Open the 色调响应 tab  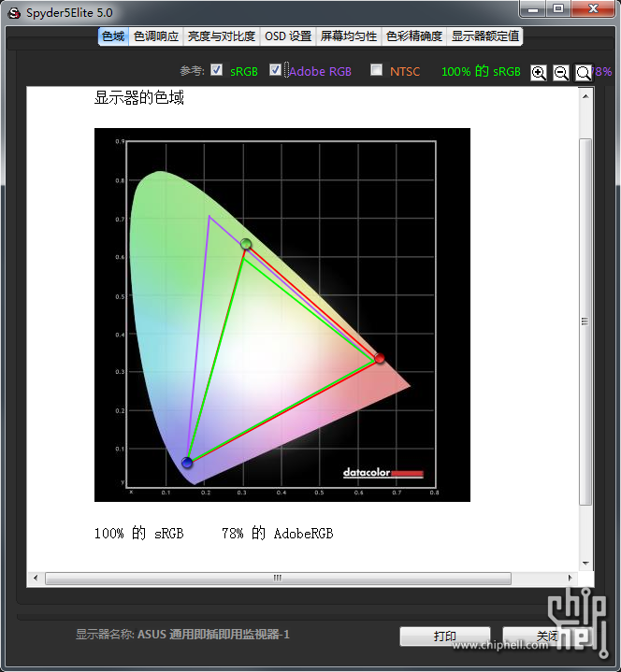click(156, 36)
